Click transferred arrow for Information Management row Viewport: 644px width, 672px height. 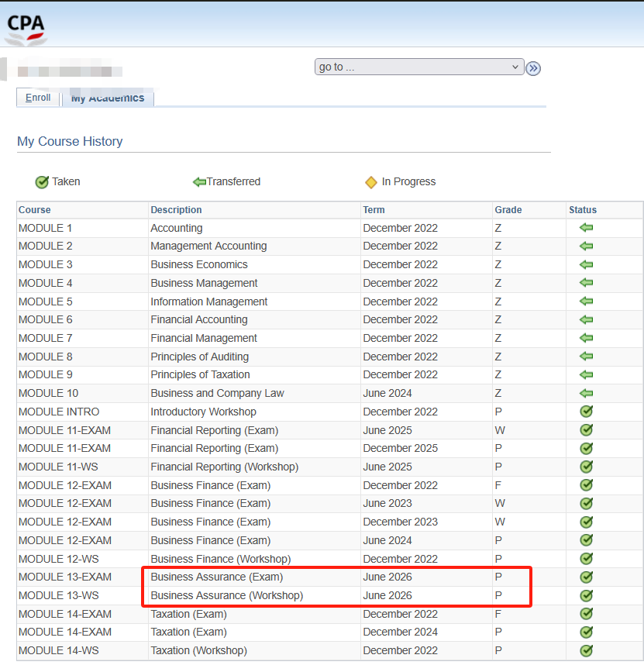pyautogui.click(x=586, y=302)
